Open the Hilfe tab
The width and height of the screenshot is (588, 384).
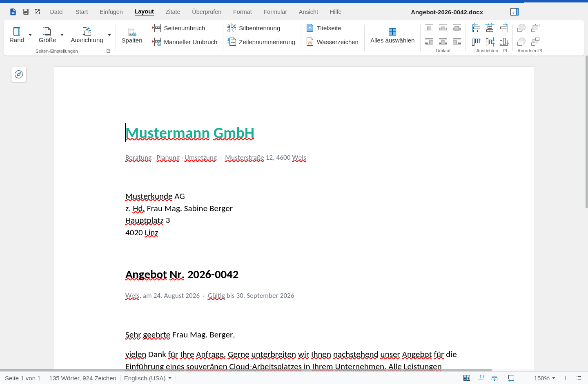click(x=336, y=12)
